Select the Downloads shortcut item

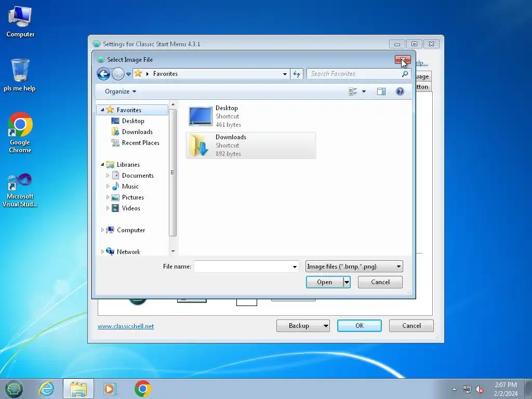pos(251,145)
